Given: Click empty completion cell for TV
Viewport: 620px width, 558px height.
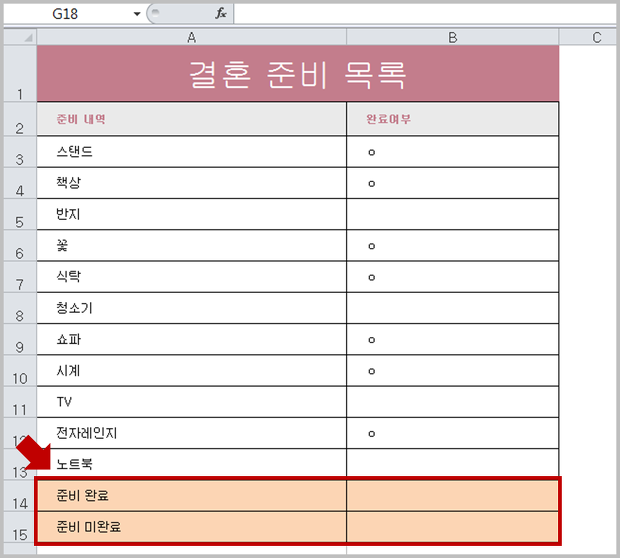Looking at the screenshot, I should (453, 402).
